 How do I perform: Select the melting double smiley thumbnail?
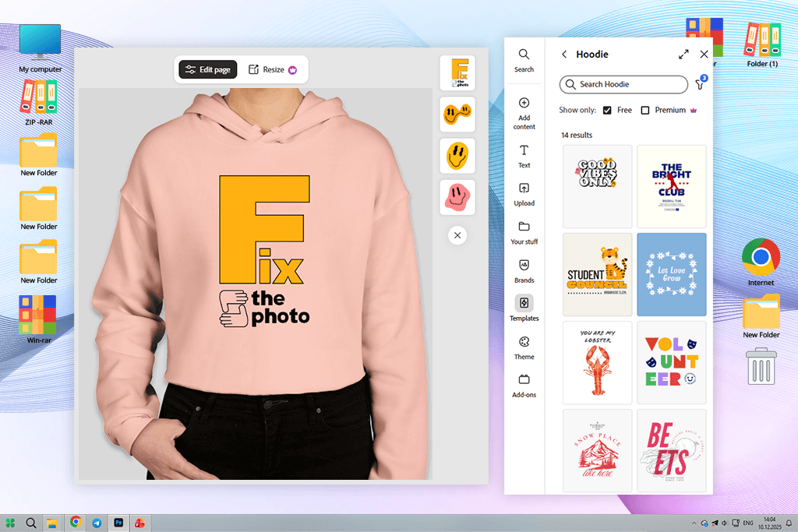[x=457, y=115]
